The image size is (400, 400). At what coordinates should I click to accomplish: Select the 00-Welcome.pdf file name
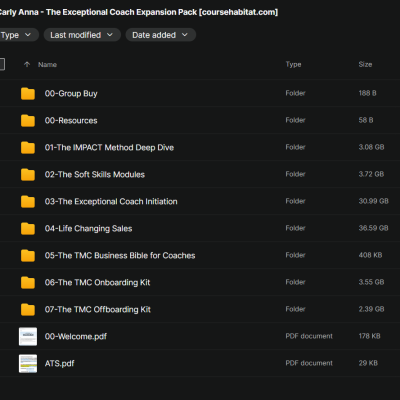(76, 337)
